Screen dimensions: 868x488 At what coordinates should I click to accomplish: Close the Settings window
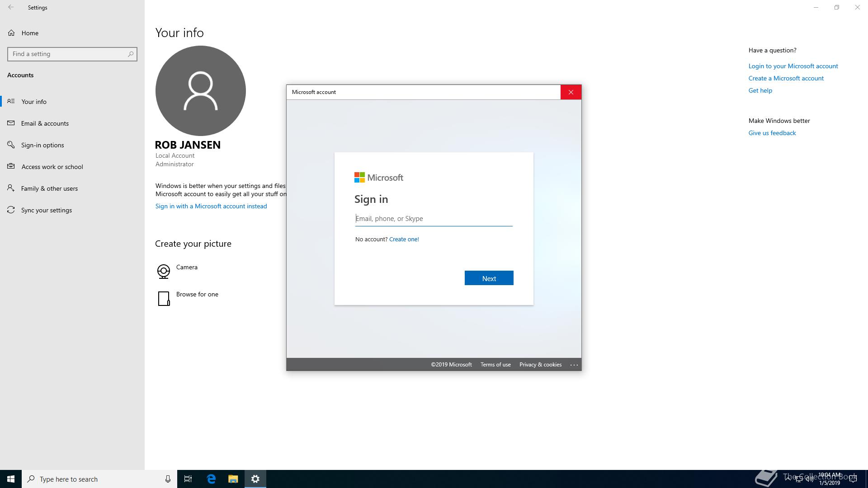click(x=858, y=7)
